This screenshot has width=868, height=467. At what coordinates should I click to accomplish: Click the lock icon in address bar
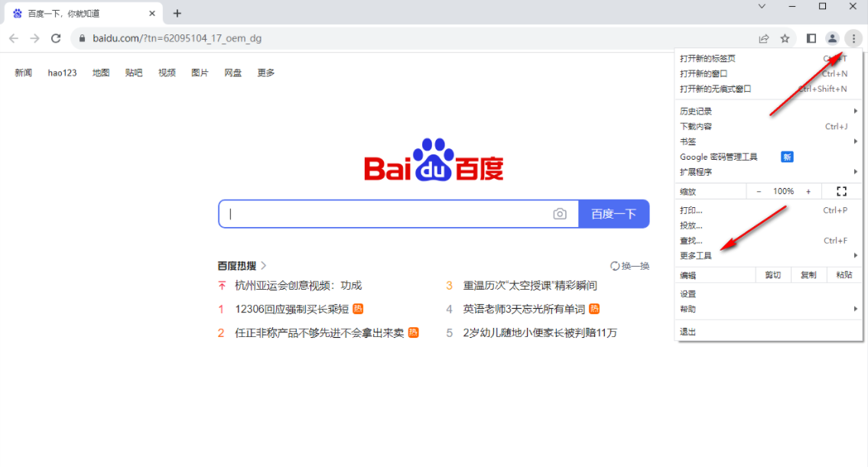[x=83, y=38]
